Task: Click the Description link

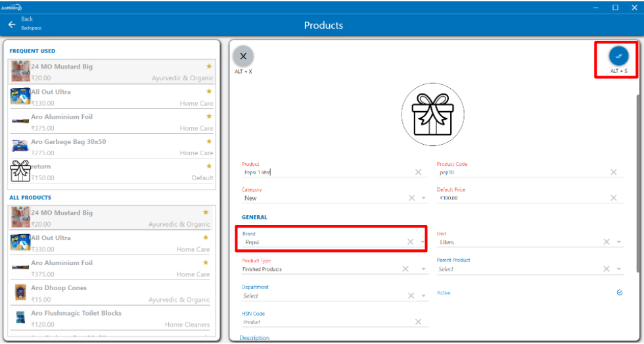Action: click(x=254, y=338)
